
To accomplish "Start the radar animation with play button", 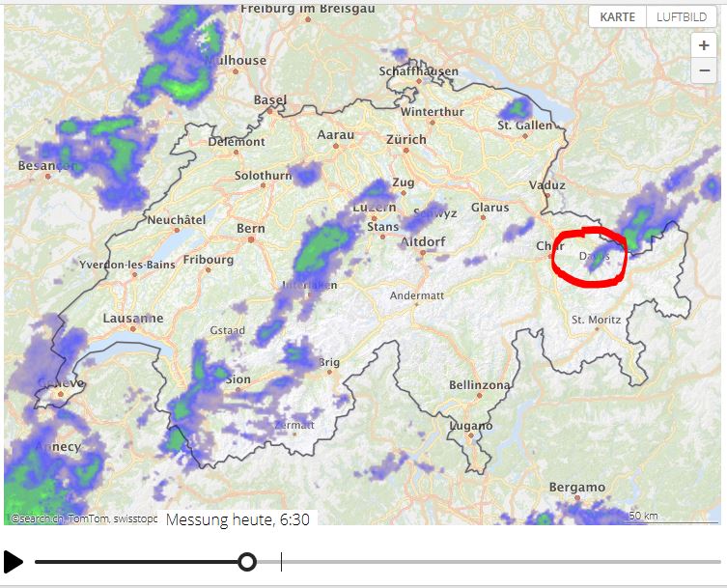I will click(13, 562).
